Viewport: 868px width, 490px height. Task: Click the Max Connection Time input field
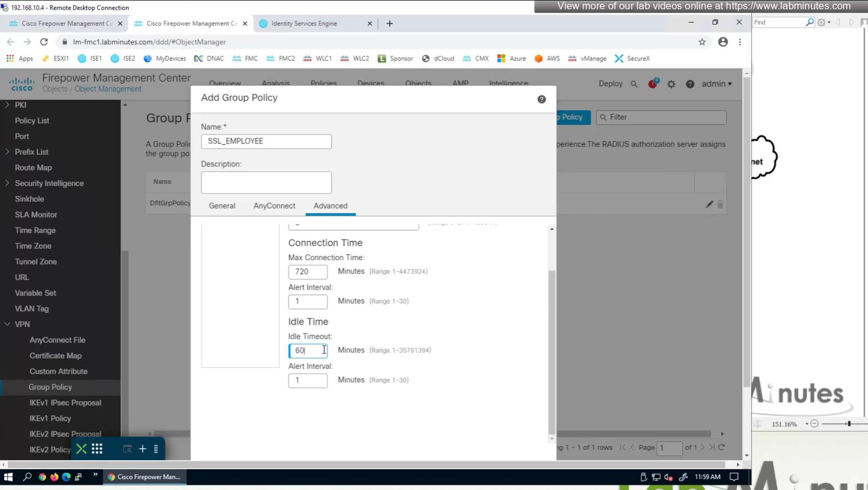tap(308, 272)
